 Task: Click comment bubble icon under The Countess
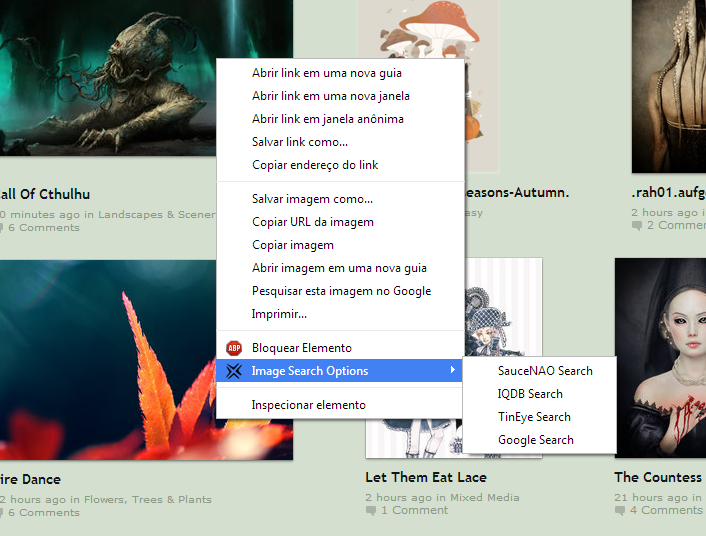pos(620,510)
